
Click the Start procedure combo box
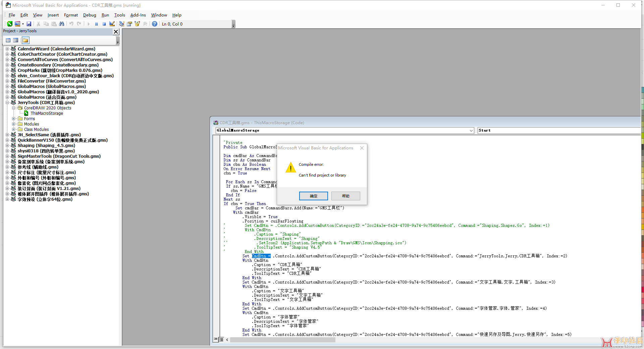click(x=559, y=131)
